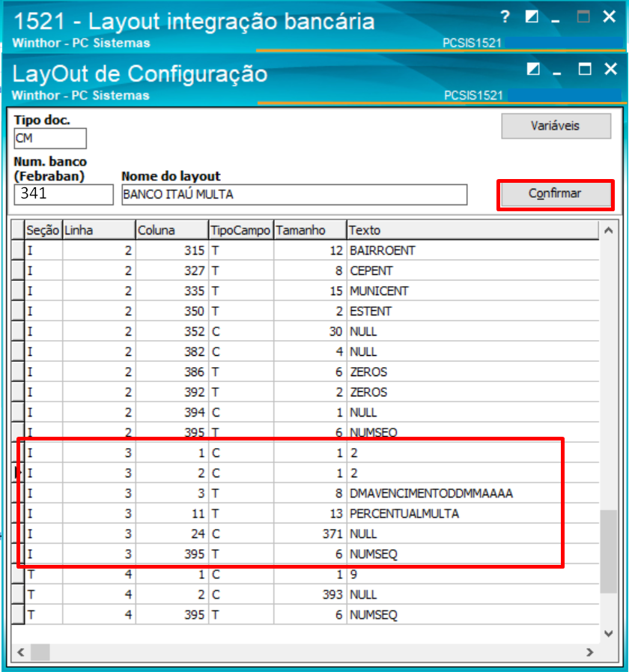Image resolution: width=629 pixels, height=672 pixels.
Task: Click the restore icon in the 1521 window title bar
Action: pos(532,16)
